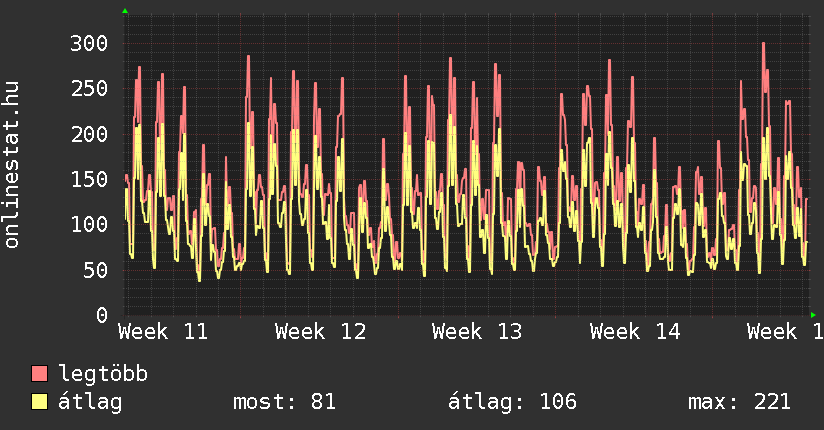Pick the Week 13 axis label

477,331
